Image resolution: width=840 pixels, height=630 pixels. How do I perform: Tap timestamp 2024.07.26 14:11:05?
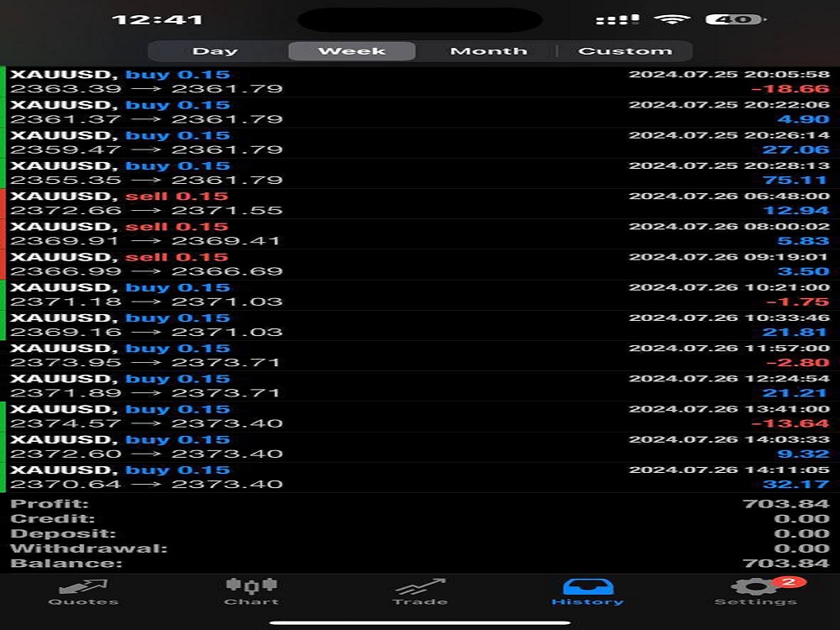[729, 470]
